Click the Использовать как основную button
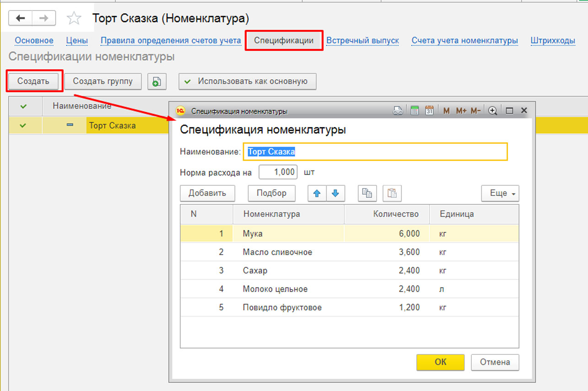This screenshot has width=588, height=391. 247,81
